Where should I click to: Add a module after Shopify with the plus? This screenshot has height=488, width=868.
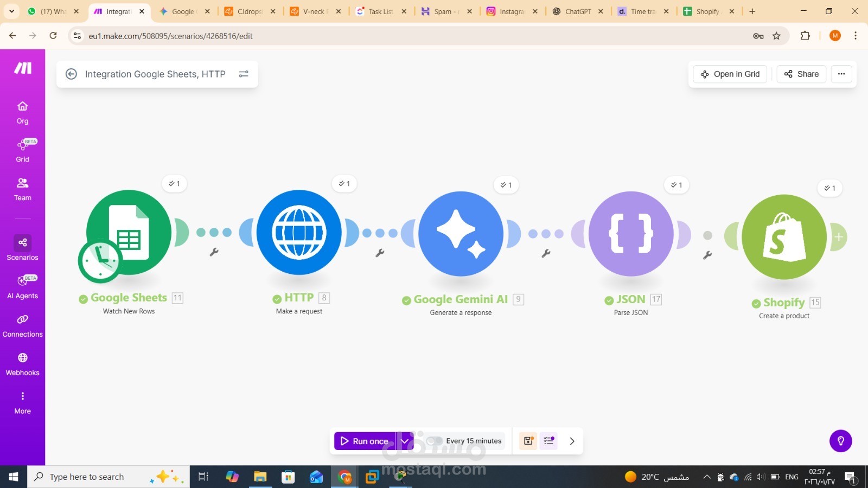839,237
